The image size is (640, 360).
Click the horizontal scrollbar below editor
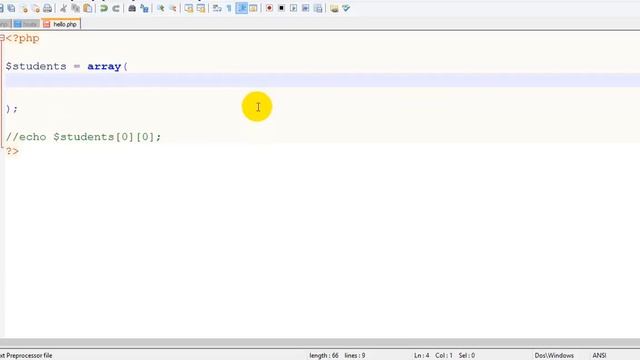tap(320, 343)
